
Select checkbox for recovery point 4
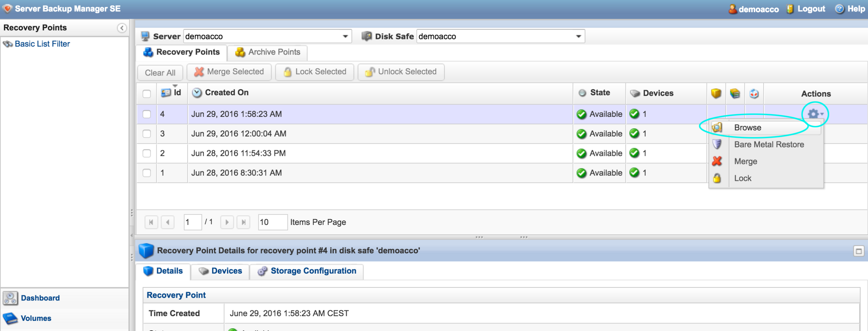click(147, 114)
